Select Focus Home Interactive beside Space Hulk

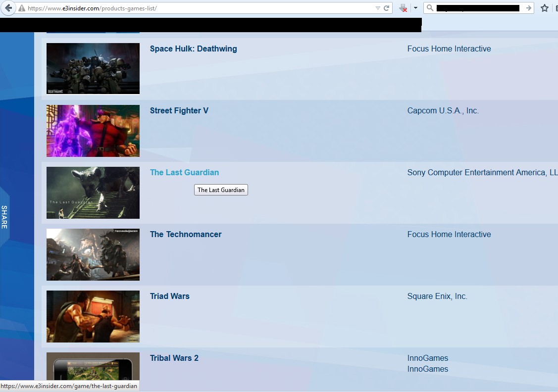pyautogui.click(x=449, y=49)
